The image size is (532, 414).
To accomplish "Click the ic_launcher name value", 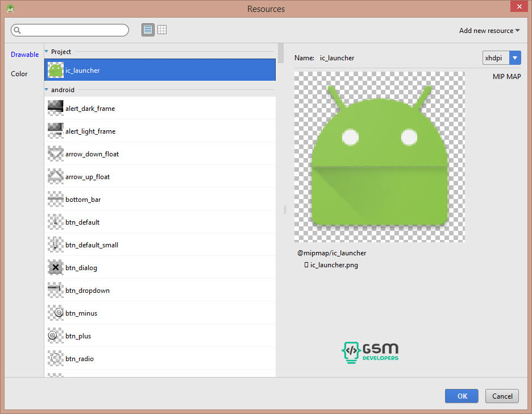I will pos(337,58).
